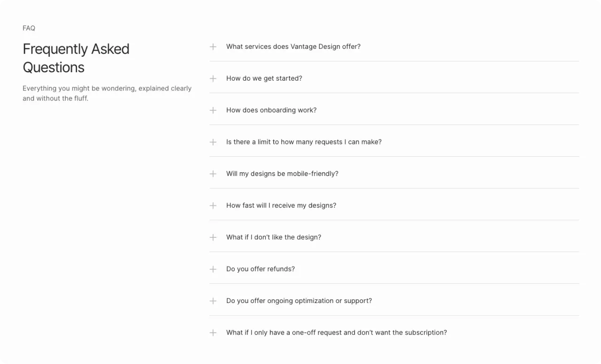Click the plus icon next to 'Do you offer refunds?'
Image resolution: width=601 pixels, height=364 pixels.
(213, 269)
